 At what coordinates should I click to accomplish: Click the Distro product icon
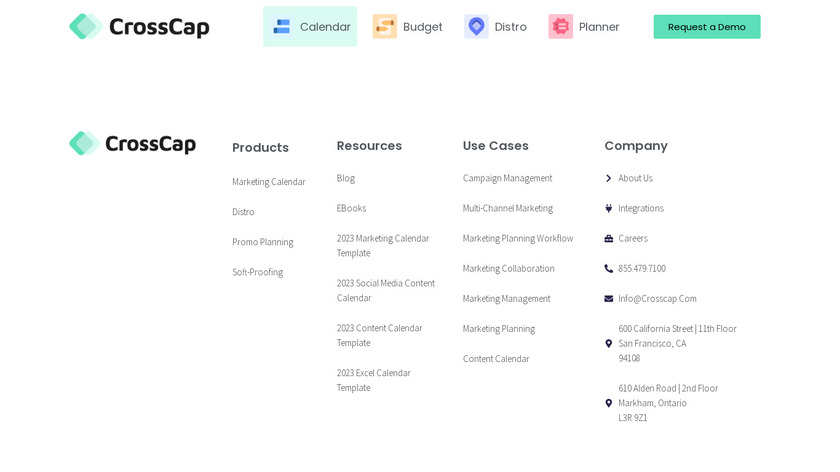point(476,27)
